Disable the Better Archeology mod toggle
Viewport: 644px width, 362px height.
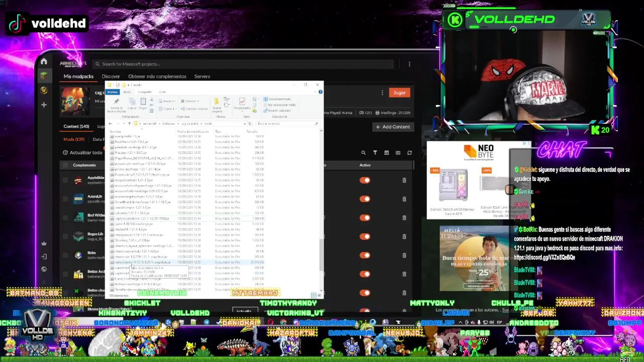click(x=365, y=274)
